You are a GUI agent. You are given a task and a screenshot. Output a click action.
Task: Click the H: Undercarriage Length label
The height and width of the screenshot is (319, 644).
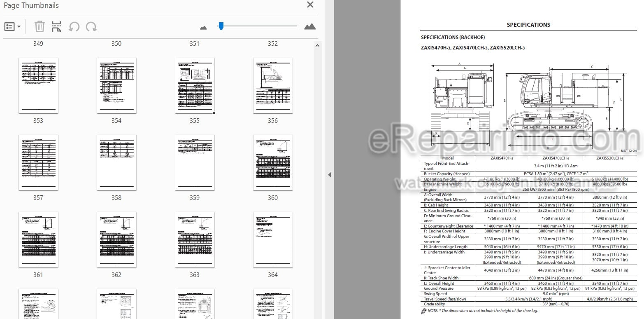446,247
